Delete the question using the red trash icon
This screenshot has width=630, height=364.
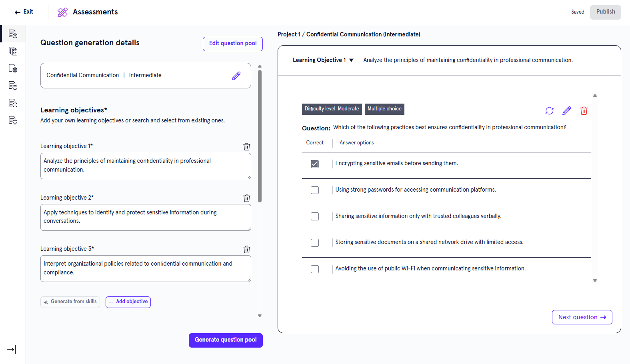pyautogui.click(x=584, y=111)
